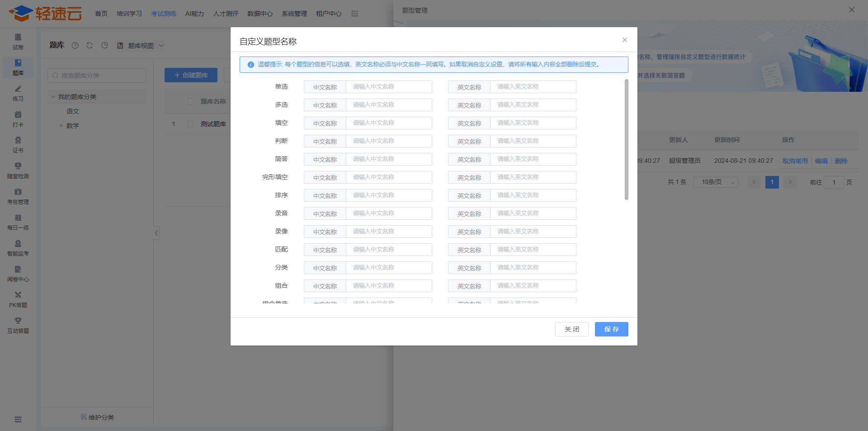
Task: Click the sidebar collapse menu icon at bottom
Action: [x=18, y=419]
